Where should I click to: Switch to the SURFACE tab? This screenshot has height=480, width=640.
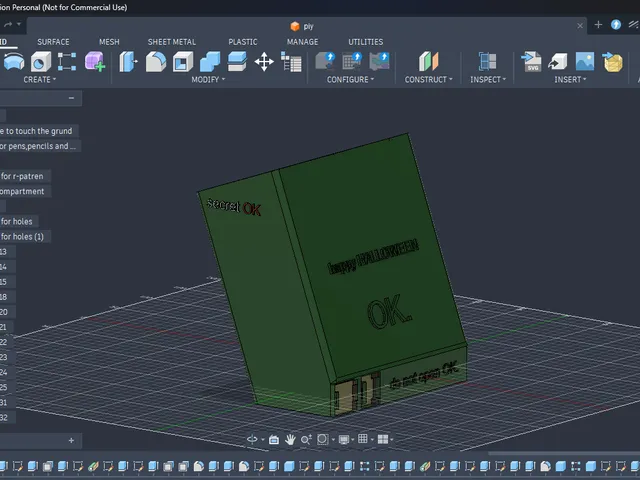pyautogui.click(x=53, y=42)
